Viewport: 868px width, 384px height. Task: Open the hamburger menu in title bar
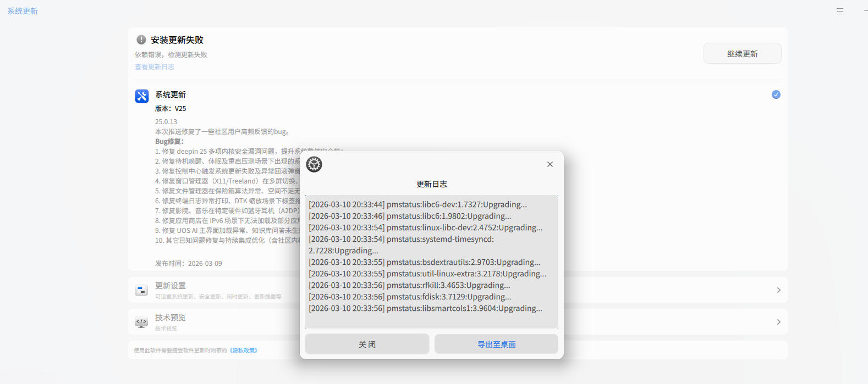[x=839, y=11]
